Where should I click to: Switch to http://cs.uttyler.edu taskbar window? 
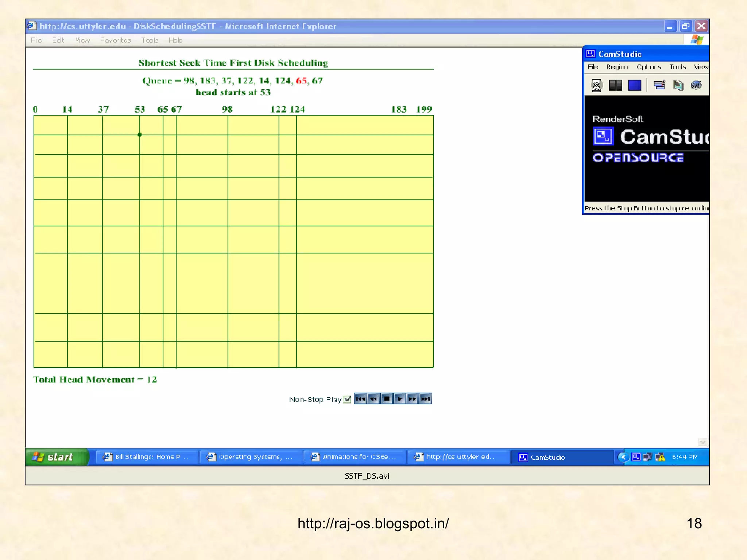tap(458, 457)
